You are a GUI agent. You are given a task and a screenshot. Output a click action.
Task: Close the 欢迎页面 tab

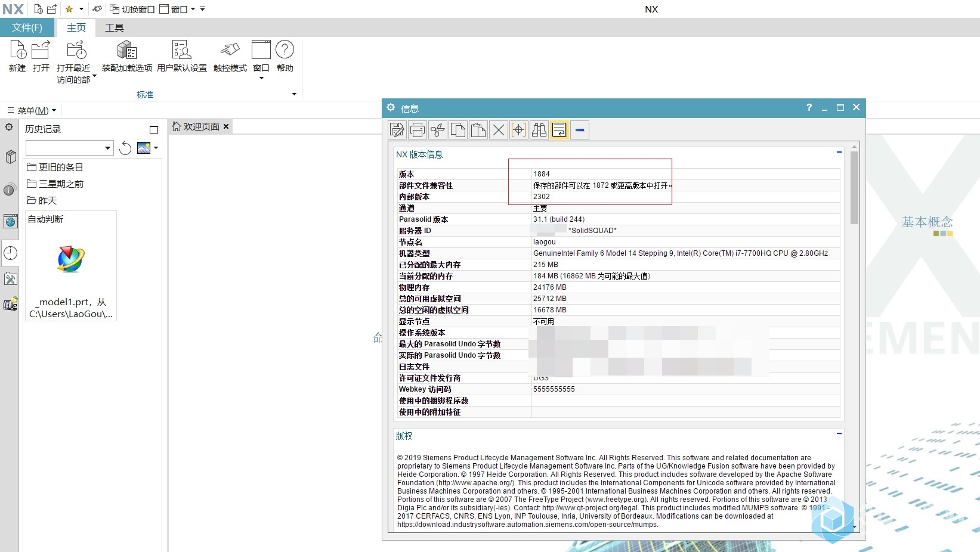click(226, 126)
